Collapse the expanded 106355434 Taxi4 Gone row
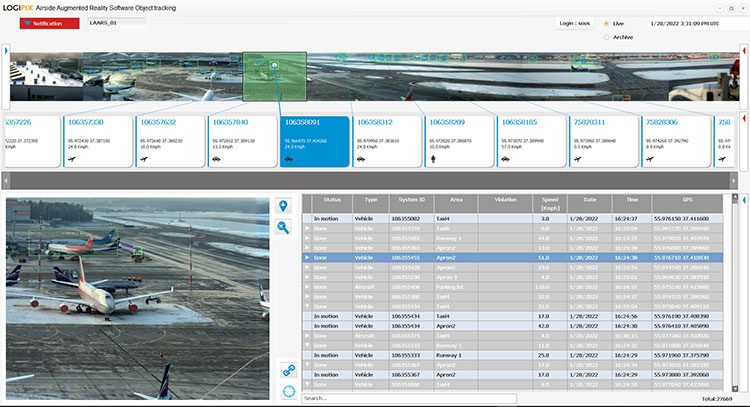Viewport: 750px width, 407px height. (307, 306)
